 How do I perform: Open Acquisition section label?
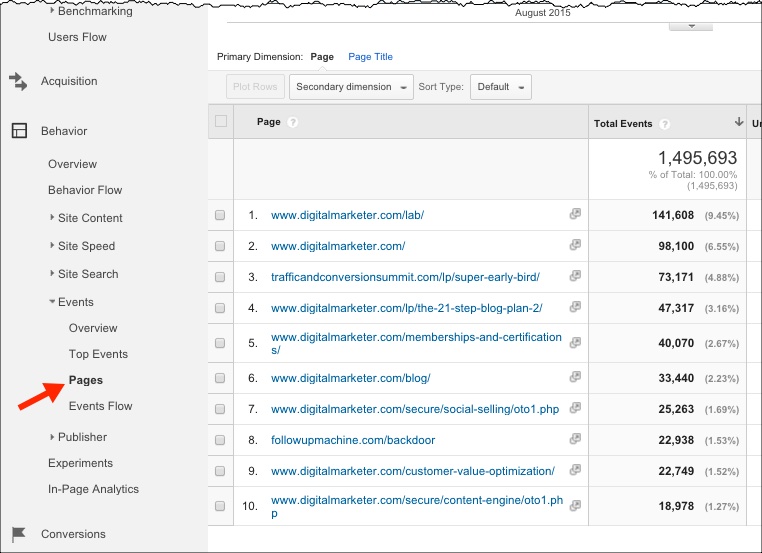[69, 81]
